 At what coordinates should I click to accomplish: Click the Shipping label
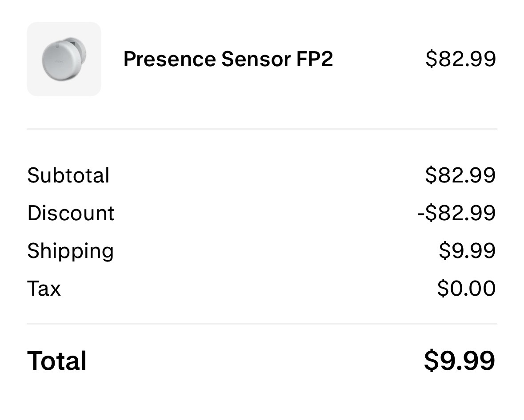tap(71, 251)
